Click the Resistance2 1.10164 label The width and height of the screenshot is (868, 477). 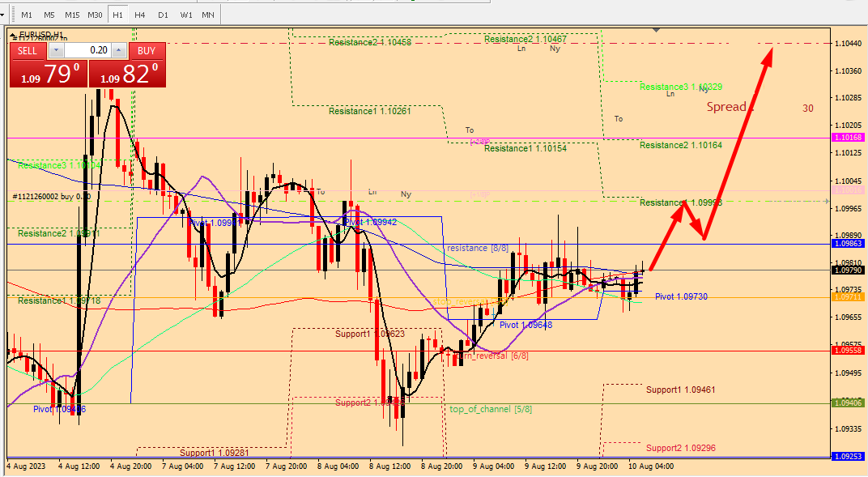[x=681, y=146]
